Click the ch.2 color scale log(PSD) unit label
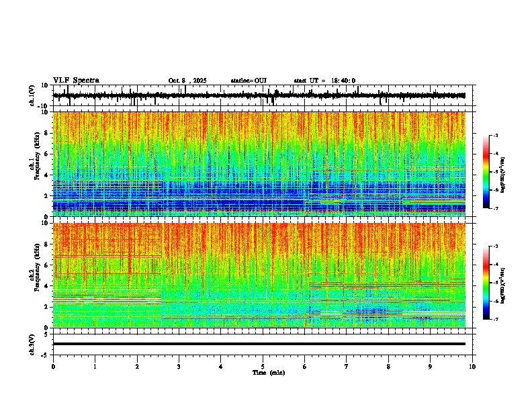Viewport: 532px width, 411px height. [503, 285]
